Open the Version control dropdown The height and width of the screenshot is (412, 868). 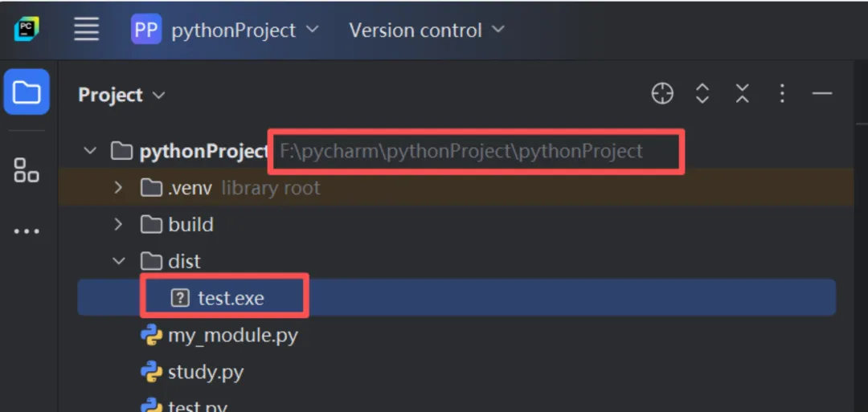pyautogui.click(x=426, y=30)
